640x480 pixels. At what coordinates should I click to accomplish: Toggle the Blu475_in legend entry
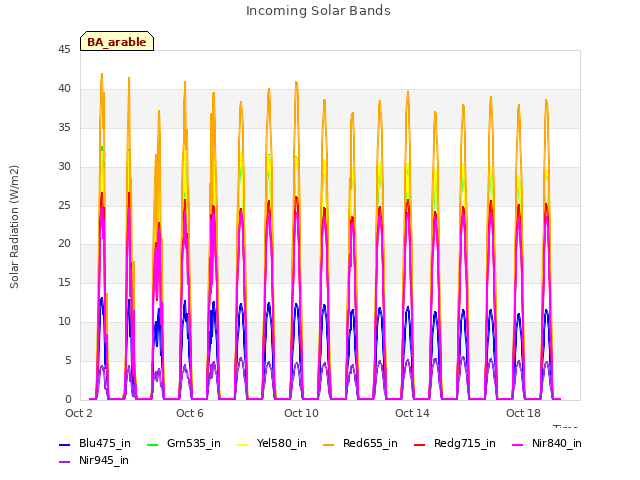pos(95,444)
